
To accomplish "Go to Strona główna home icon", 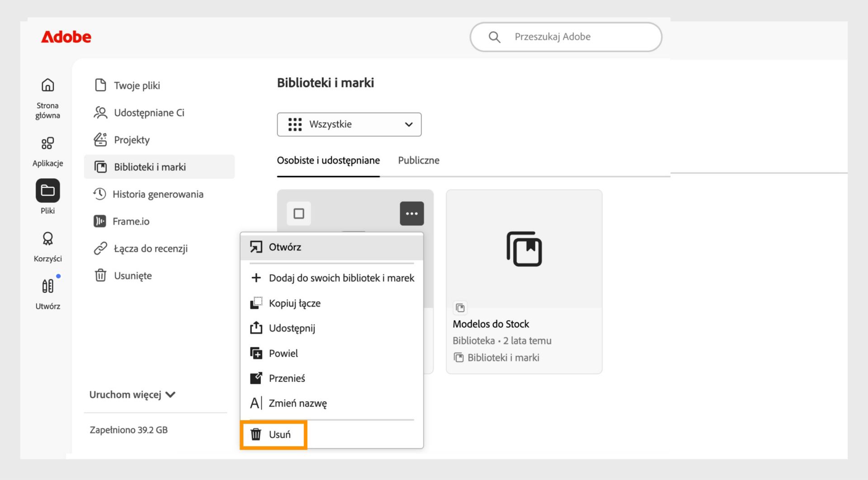I will 47,85.
